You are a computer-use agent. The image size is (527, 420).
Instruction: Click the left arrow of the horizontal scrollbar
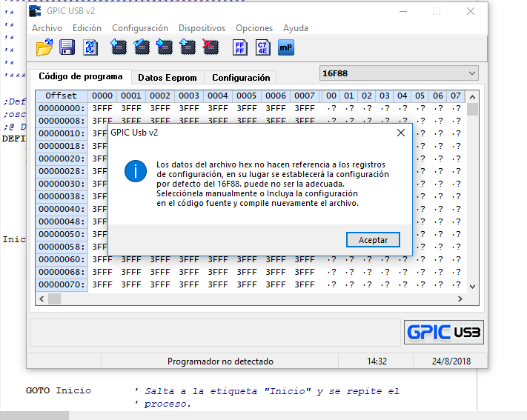point(42,299)
